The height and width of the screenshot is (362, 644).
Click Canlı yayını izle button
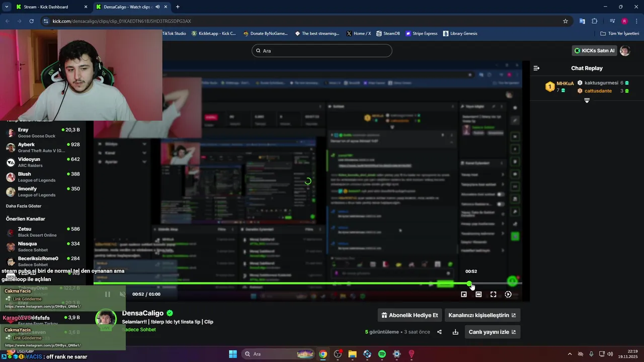(492, 332)
